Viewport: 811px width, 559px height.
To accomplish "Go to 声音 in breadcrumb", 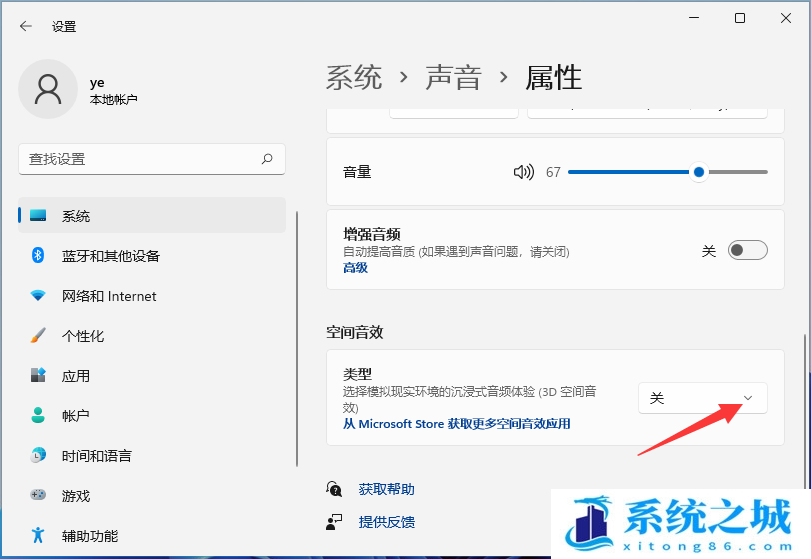I will (453, 78).
